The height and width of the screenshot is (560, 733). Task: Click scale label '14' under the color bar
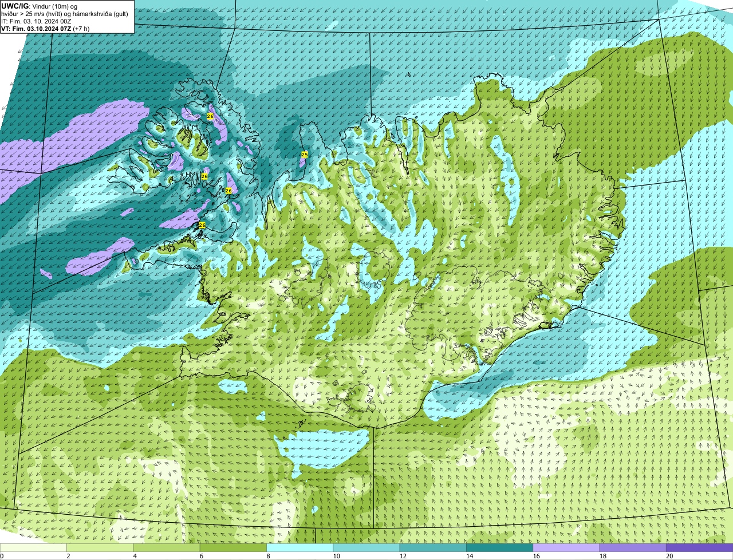click(470, 556)
